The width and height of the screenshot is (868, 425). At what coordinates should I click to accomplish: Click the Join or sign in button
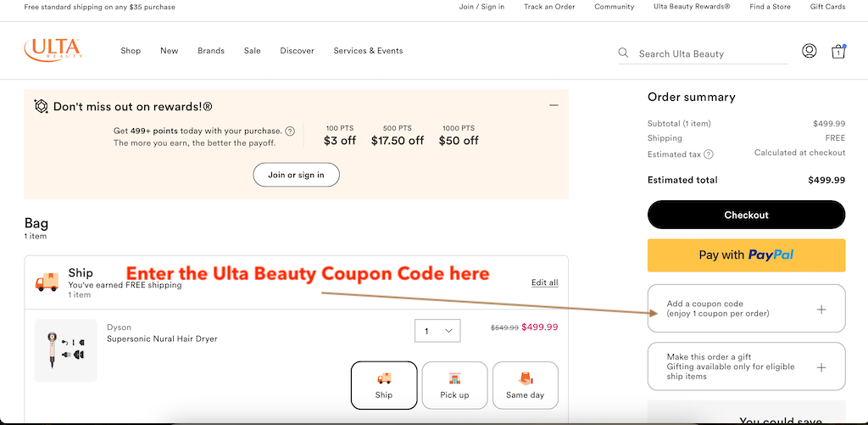click(x=296, y=175)
